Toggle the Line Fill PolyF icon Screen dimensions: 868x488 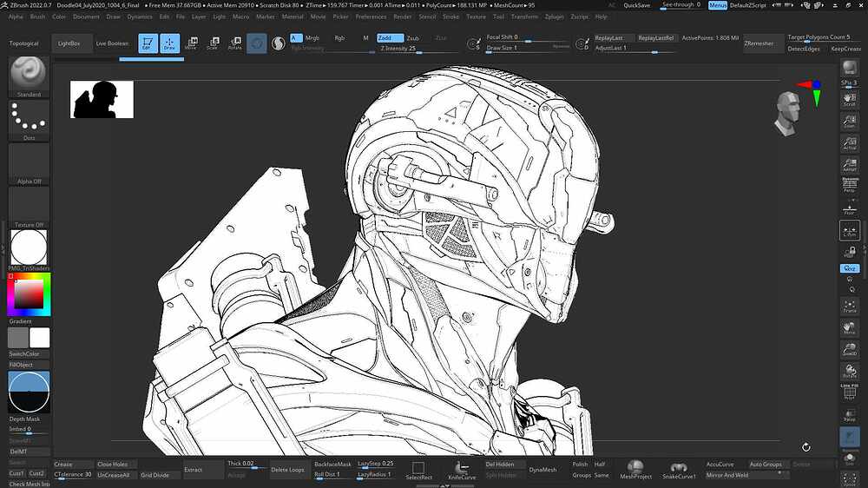pyautogui.click(x=849, y=392)
